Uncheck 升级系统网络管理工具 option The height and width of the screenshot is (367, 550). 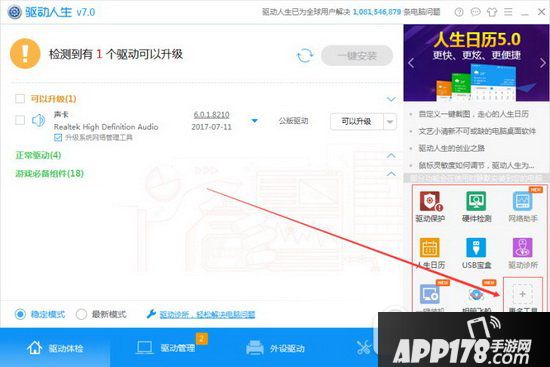click(58, 138)
